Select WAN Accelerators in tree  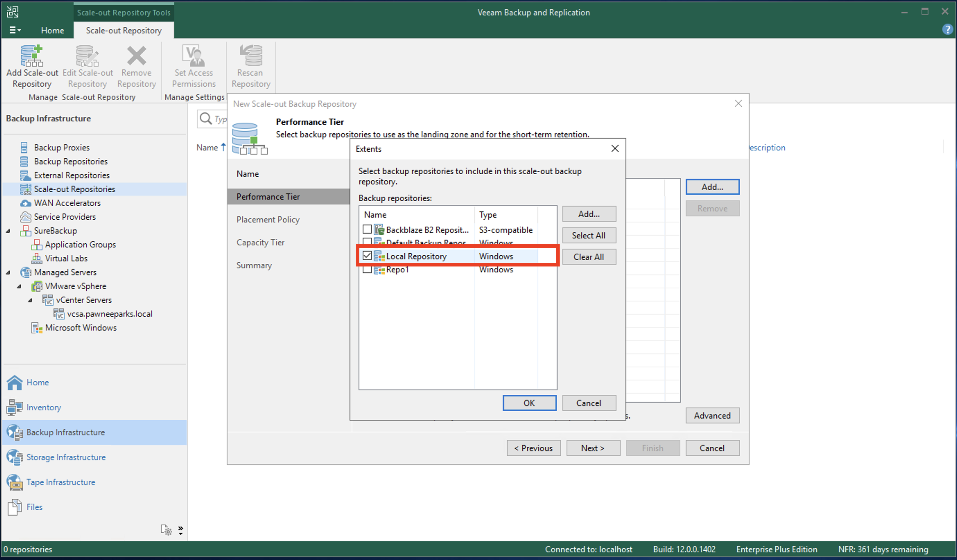pyautogui.click(x=67, y=203)
